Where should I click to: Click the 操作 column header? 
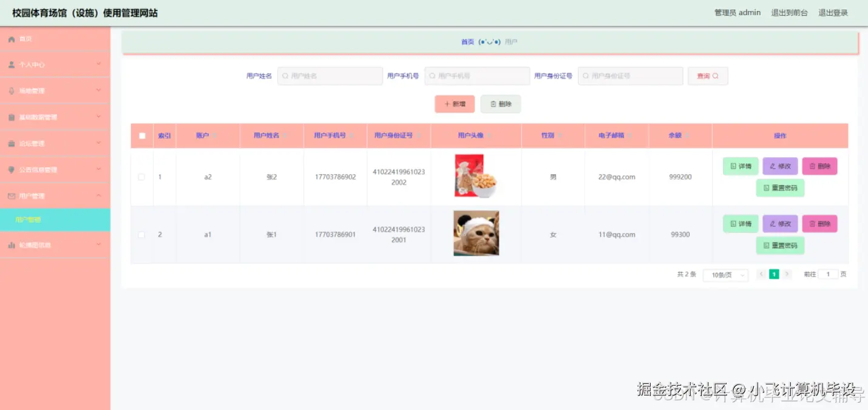pyautogui.click(x=780, y=136)
